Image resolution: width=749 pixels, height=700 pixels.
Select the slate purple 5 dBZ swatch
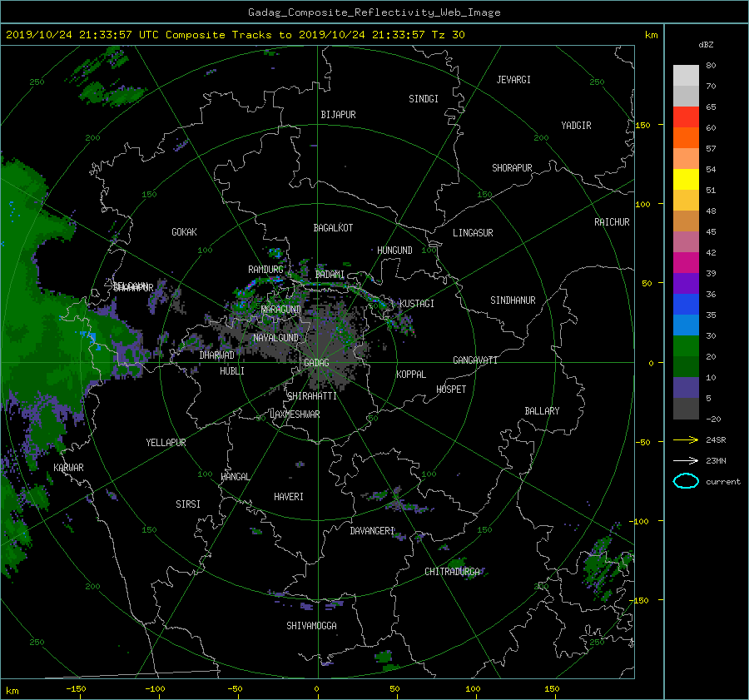(686, 388)
